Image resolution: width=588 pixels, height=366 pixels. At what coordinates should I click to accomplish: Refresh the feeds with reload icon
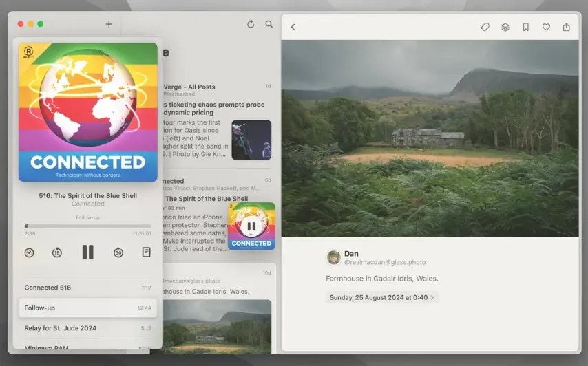[251, 24]
